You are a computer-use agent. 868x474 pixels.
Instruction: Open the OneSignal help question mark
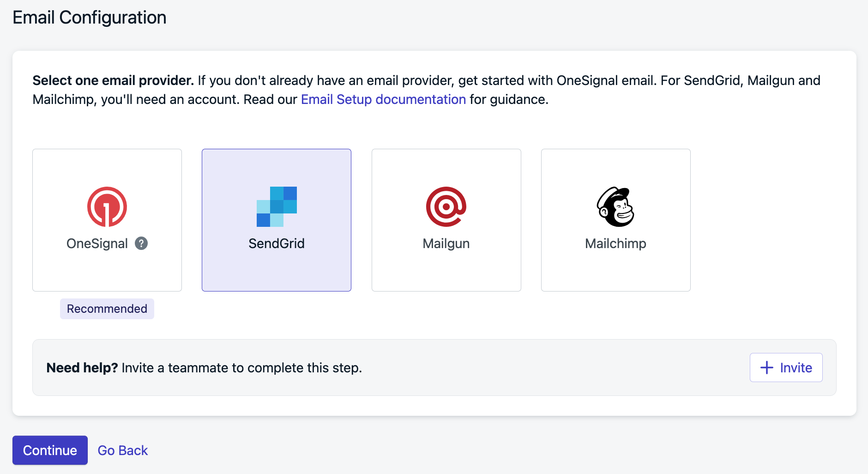[x=141, y=243]
